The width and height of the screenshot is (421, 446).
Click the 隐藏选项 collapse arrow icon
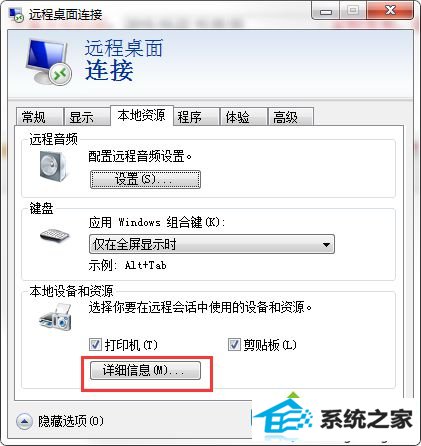(24, 421)
